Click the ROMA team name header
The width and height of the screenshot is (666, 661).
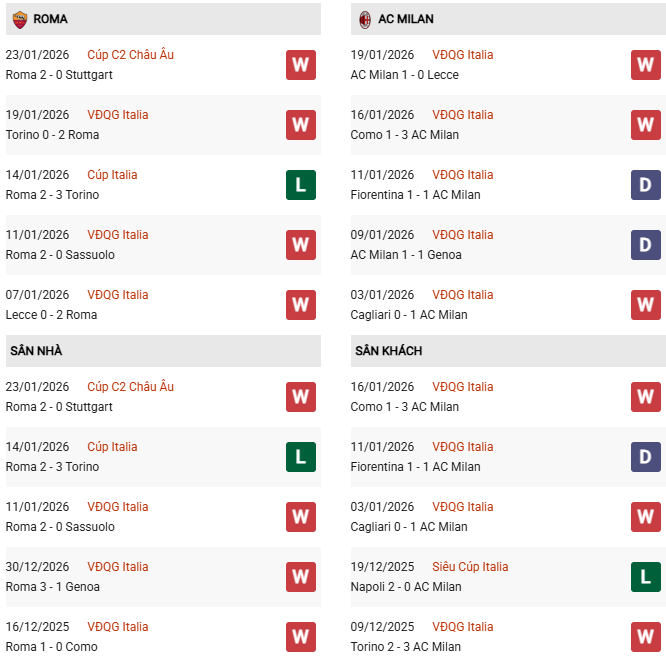[50, 19]
